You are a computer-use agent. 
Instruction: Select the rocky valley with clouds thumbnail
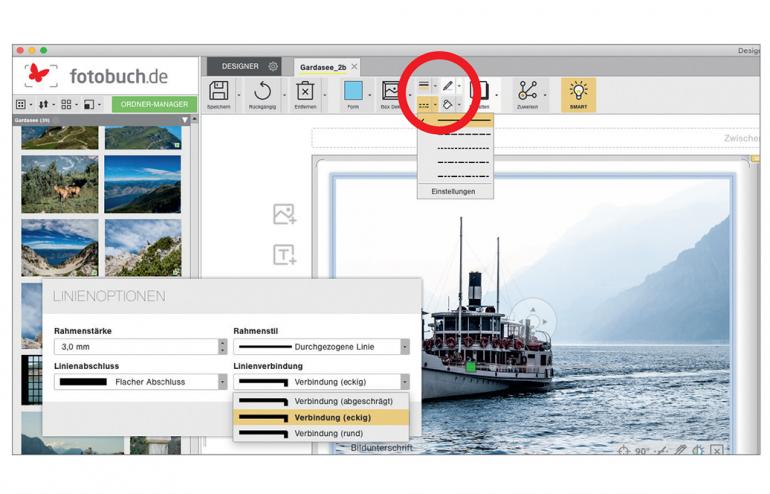click(59, 247)
